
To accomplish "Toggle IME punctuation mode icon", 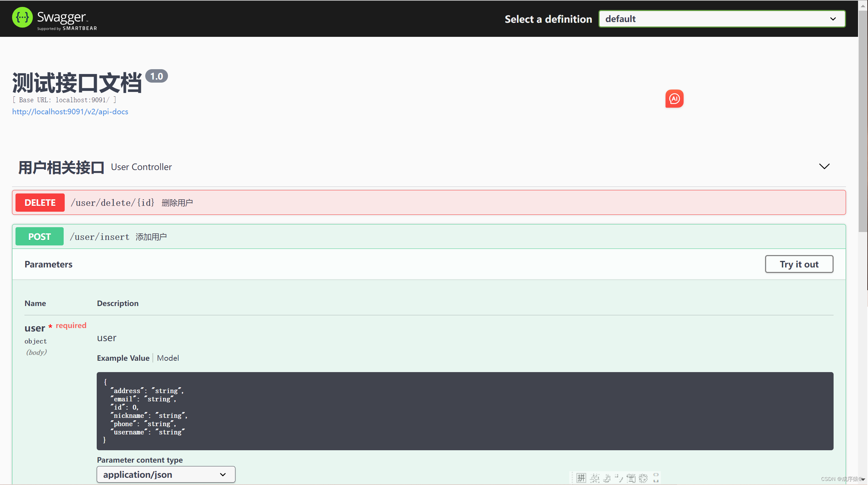I will (x=619, y=478).
